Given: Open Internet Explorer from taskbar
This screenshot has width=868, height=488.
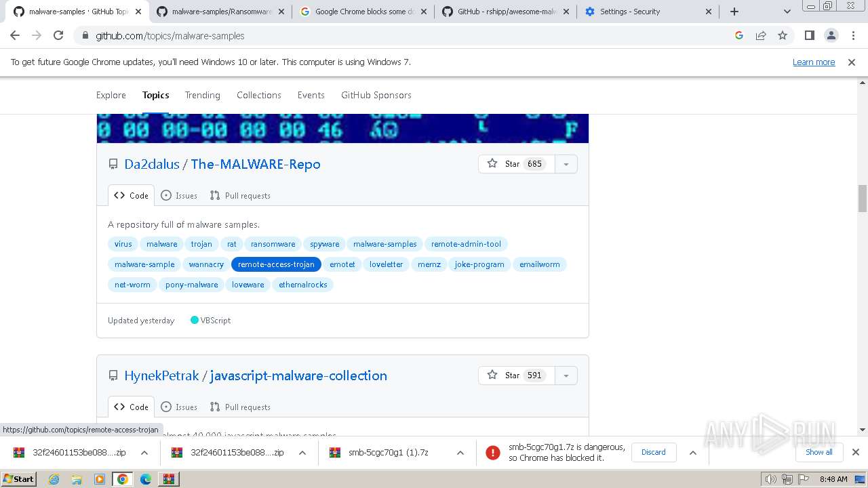Looking at the screenshot, I should [x=54, y=479].
